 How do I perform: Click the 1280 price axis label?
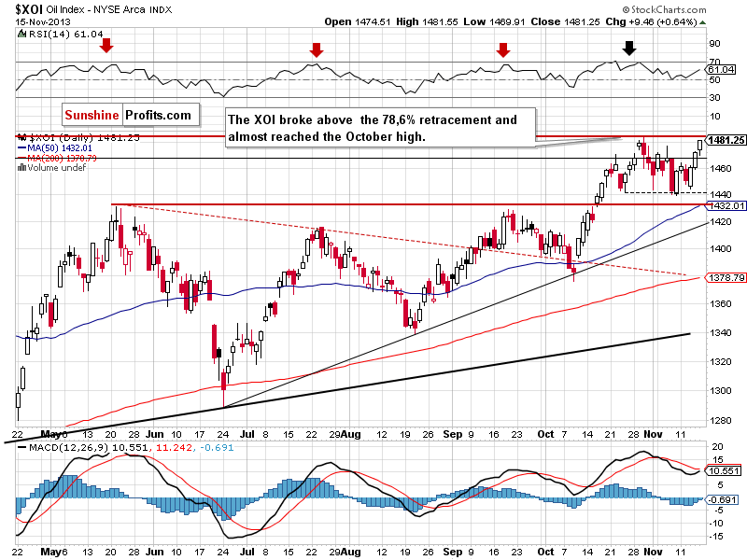pos(719,421)
